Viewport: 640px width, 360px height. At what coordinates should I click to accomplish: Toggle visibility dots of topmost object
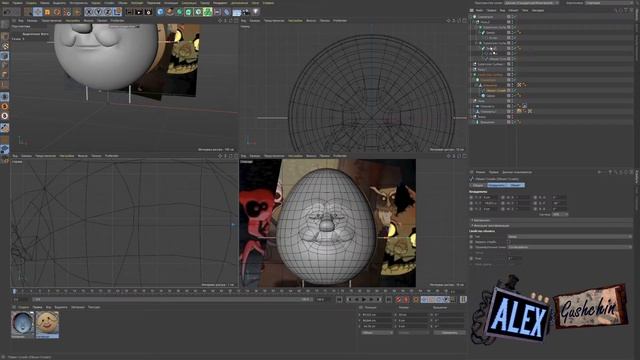(513, 17)
